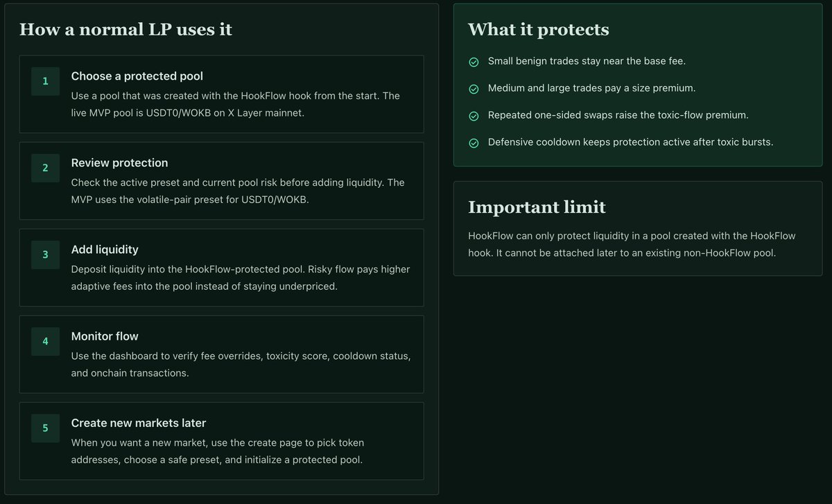Image resolution: width=832 pixels, height=504 pixels.
Task: Open the Add liquidity step
Action: click(x=222, y=268)
